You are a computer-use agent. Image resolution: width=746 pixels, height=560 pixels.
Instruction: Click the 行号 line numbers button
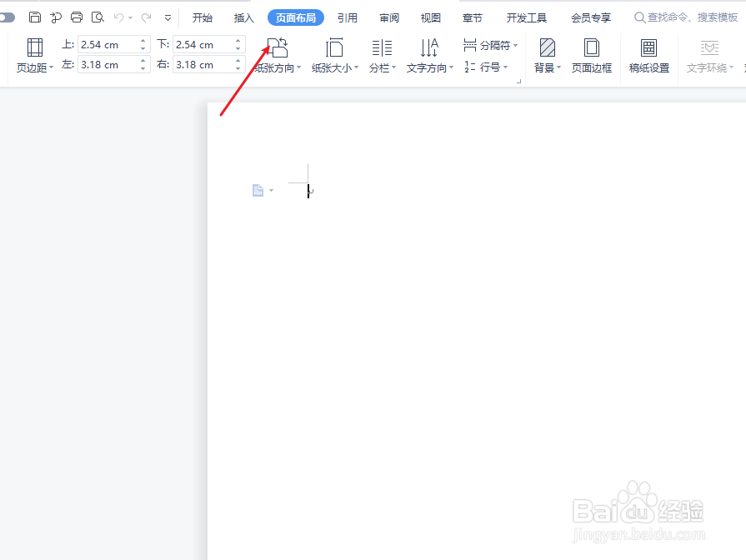(482, 67)
